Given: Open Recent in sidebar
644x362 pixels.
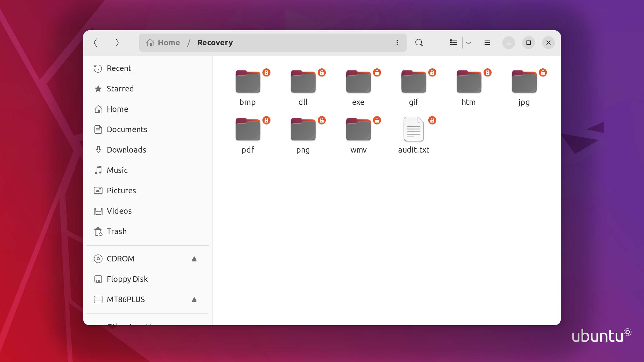Looking at the screenshot, I should (x=148, y=68).
